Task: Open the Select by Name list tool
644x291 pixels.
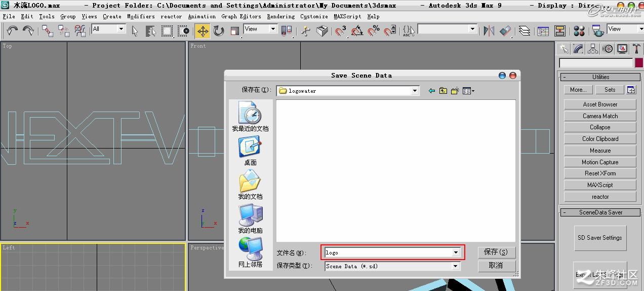Action: tap(151, 31)
